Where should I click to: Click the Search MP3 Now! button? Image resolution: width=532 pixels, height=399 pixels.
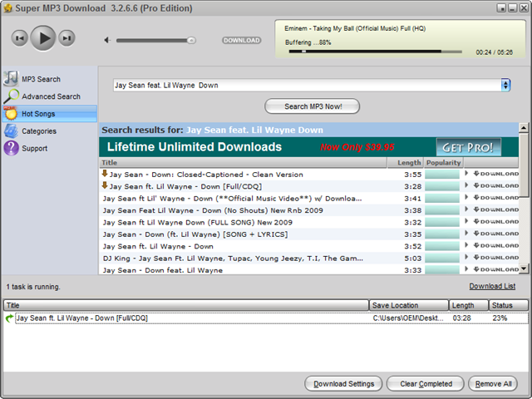(313, 106)
